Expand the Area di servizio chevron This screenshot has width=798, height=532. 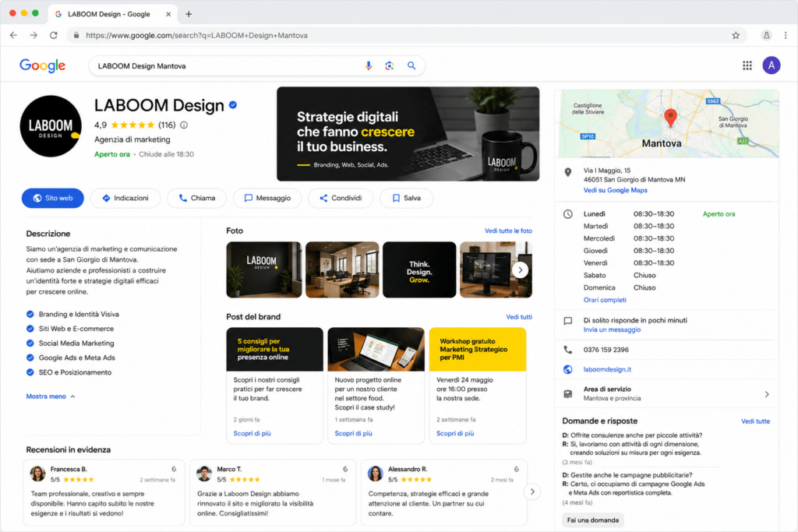point(767,394)
